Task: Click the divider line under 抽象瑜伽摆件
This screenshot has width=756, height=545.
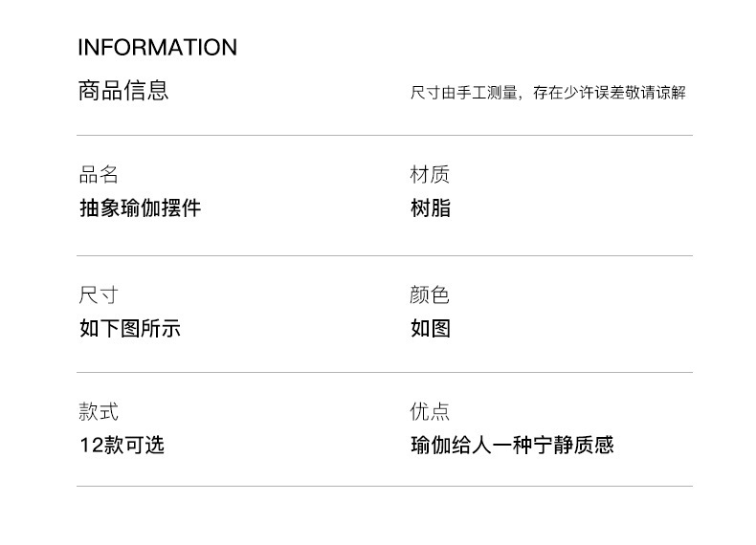Action: pyautogui.click(x=385, y=255)
